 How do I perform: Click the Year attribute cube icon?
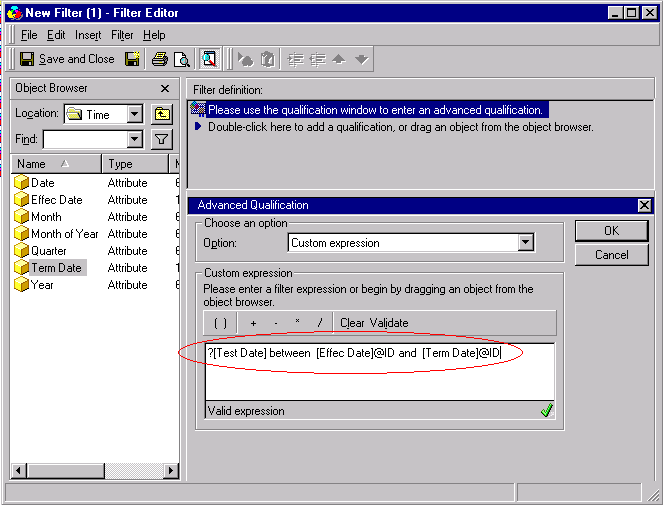coord(21,285)
